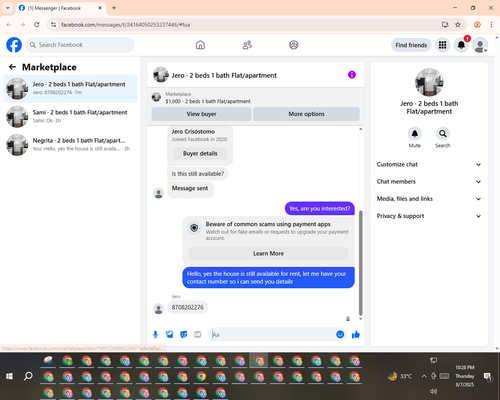Open the Facebook menu grid icon
The width and height of the screenshot is (500, 400).
[x=442, y=45]
